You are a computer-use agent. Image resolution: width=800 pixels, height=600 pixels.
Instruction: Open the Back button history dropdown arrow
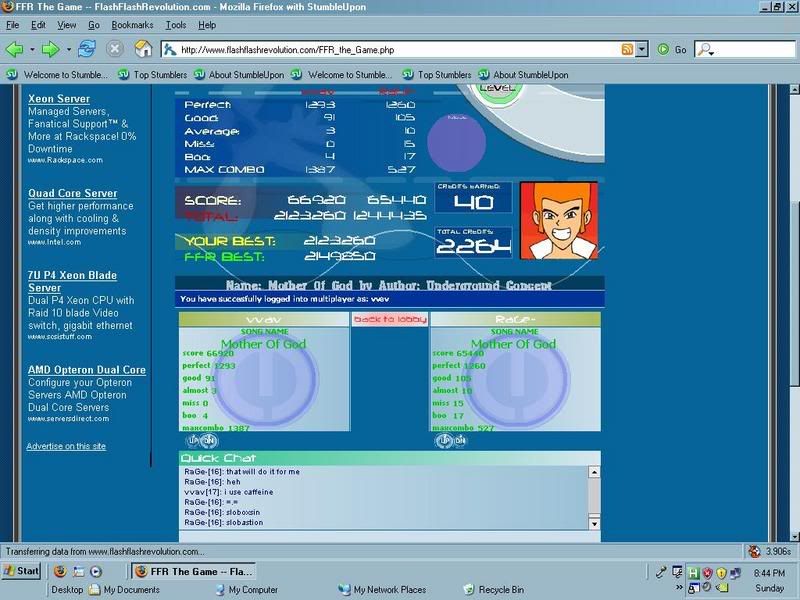pyautogui.click(x=31, y=48)
